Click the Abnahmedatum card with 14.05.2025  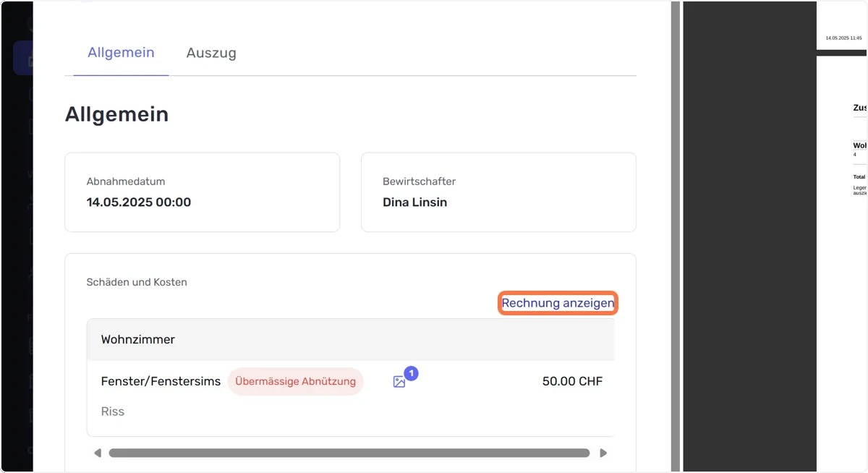click(203, 192)
